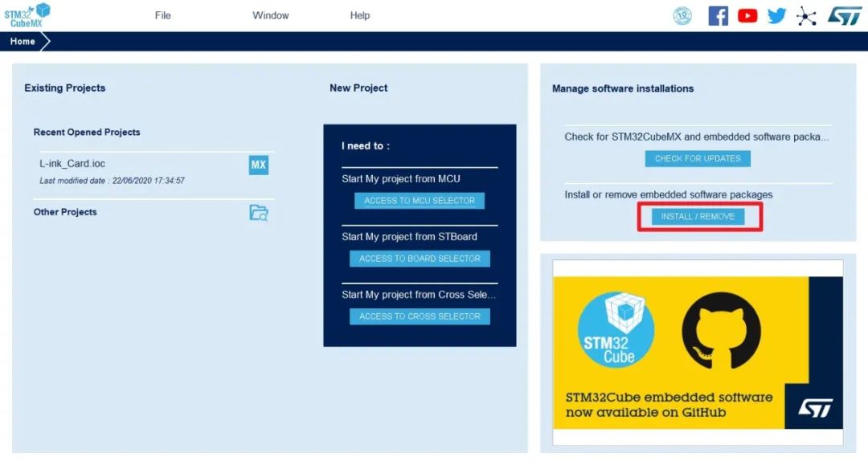Browse Other Projects with the folder icon
Viewport: 868px width, 465px height.
point(259,212)
